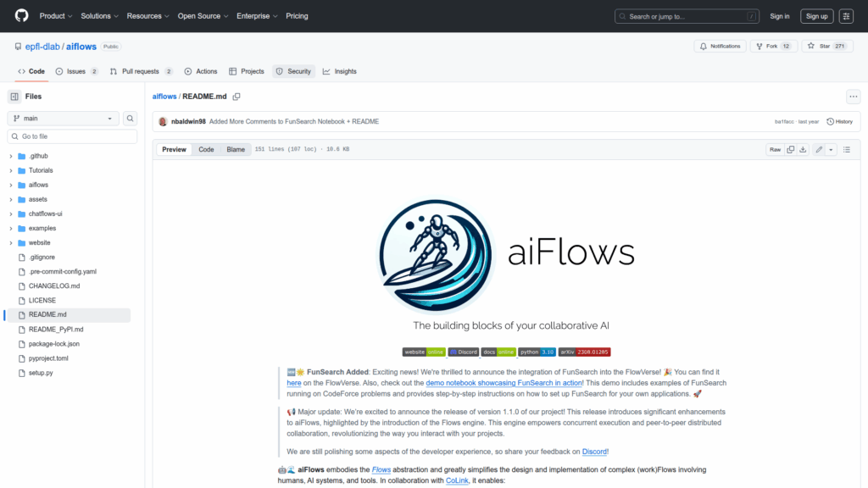Open the main branch dropdown
This screenshot has height=488, width=868.
click(x=64, y=119)
